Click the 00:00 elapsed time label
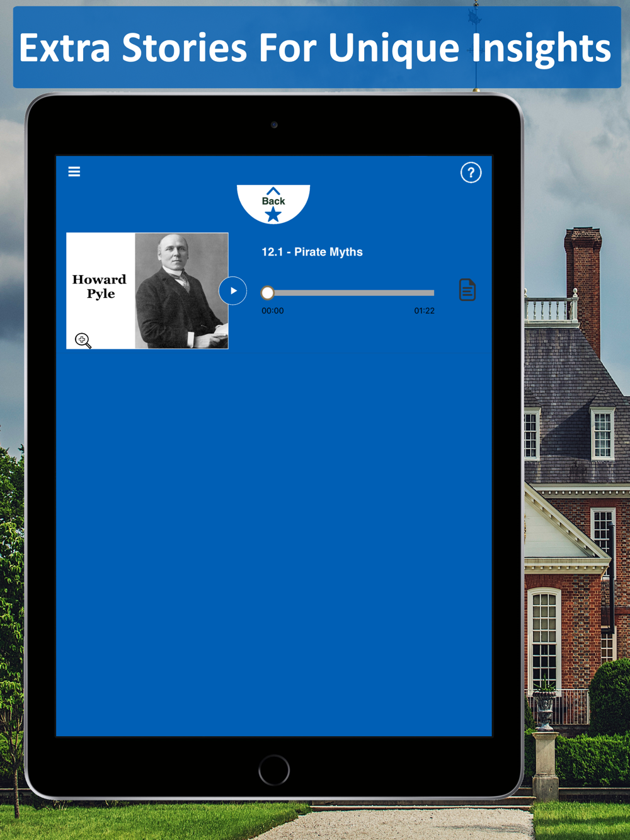630x840 pixels. [x=273, y=311]
